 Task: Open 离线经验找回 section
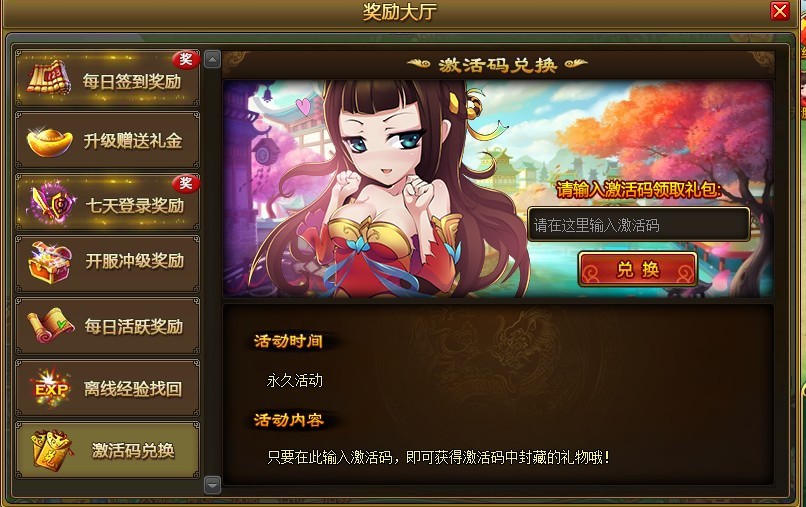[x=107, y=388]
